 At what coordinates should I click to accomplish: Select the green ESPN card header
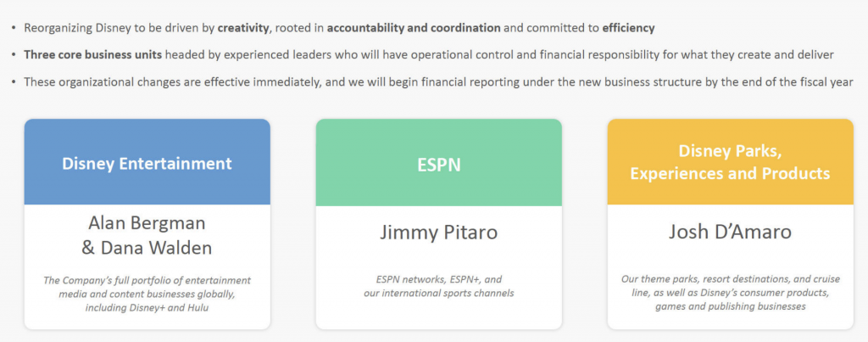point(438,164)
